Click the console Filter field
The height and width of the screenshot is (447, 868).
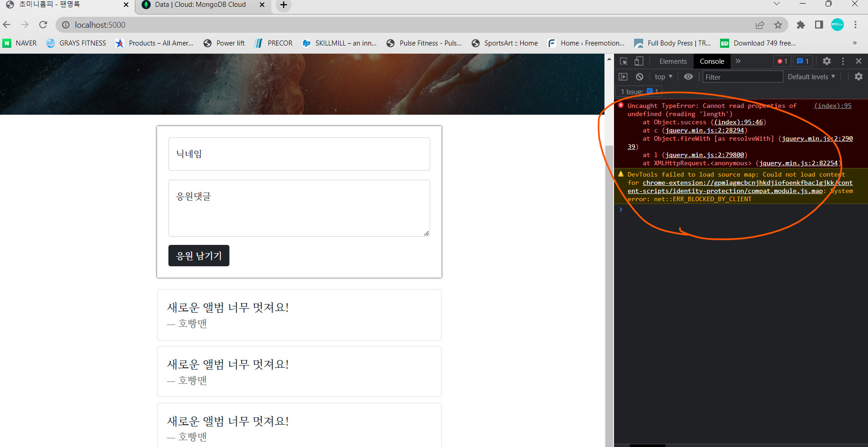742,77
